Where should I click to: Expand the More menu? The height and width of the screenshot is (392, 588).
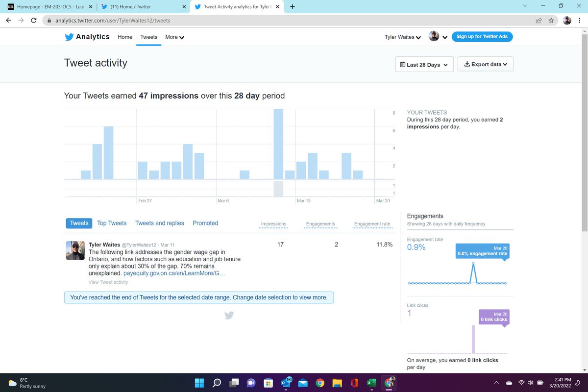[x=174, y=37]
